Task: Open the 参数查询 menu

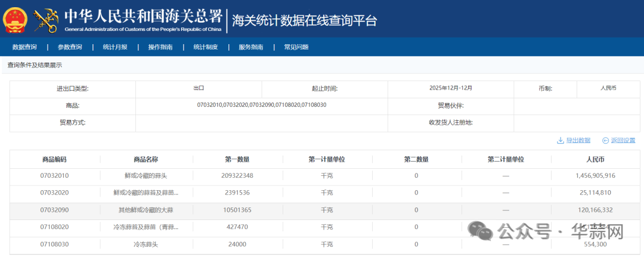Action: (x=70, y=47)
